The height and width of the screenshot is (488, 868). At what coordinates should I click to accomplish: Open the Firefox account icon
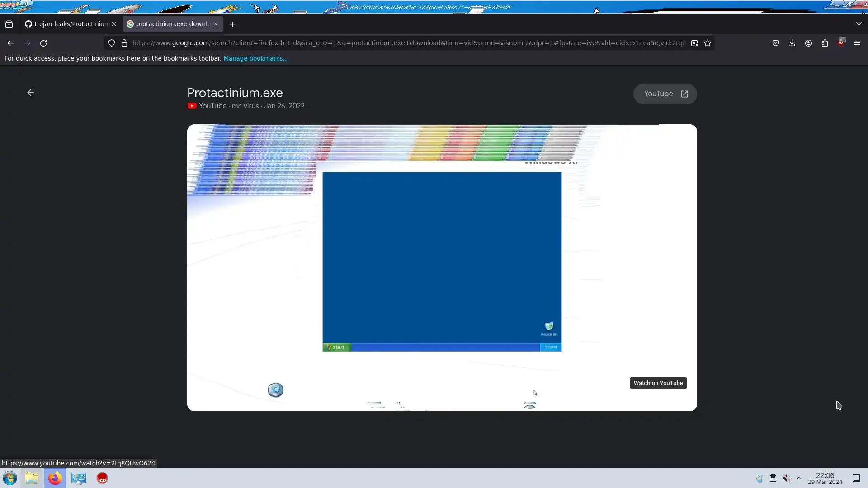coord(808,43)
